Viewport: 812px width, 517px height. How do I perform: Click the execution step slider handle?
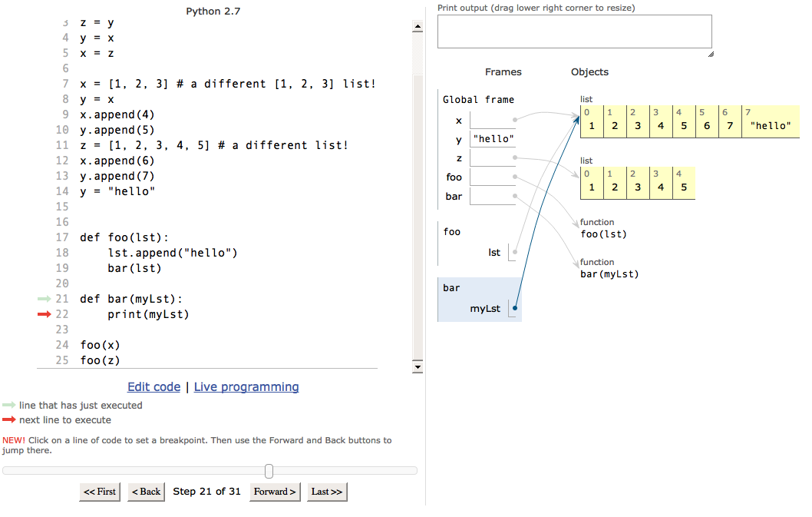click(269, 471)
